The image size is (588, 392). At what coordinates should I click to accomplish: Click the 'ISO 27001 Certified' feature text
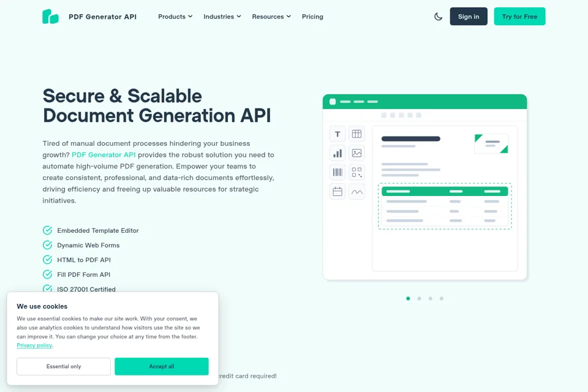tap(86, 289)
